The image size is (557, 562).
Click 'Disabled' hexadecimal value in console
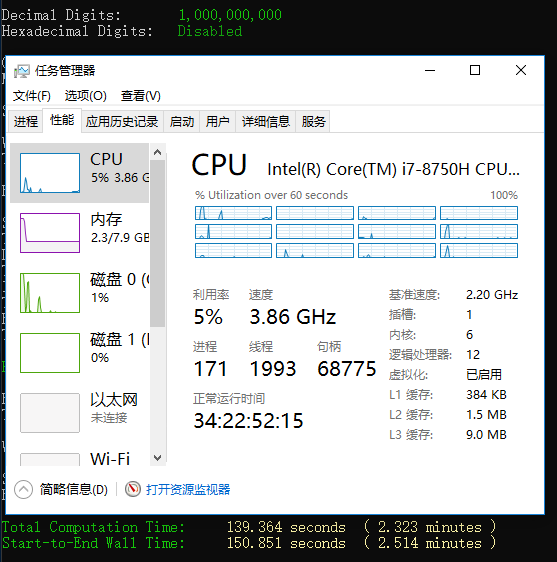(210, 31)
